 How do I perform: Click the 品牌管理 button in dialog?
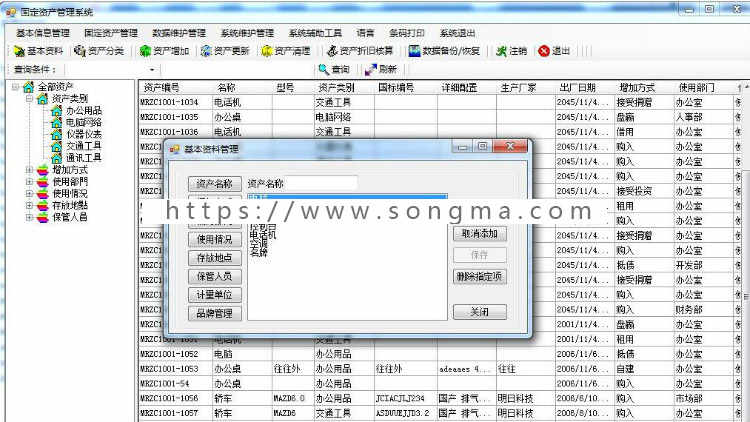215,313
